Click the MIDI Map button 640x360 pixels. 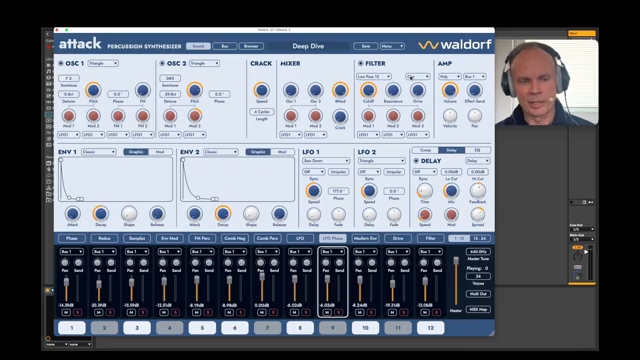478,309
